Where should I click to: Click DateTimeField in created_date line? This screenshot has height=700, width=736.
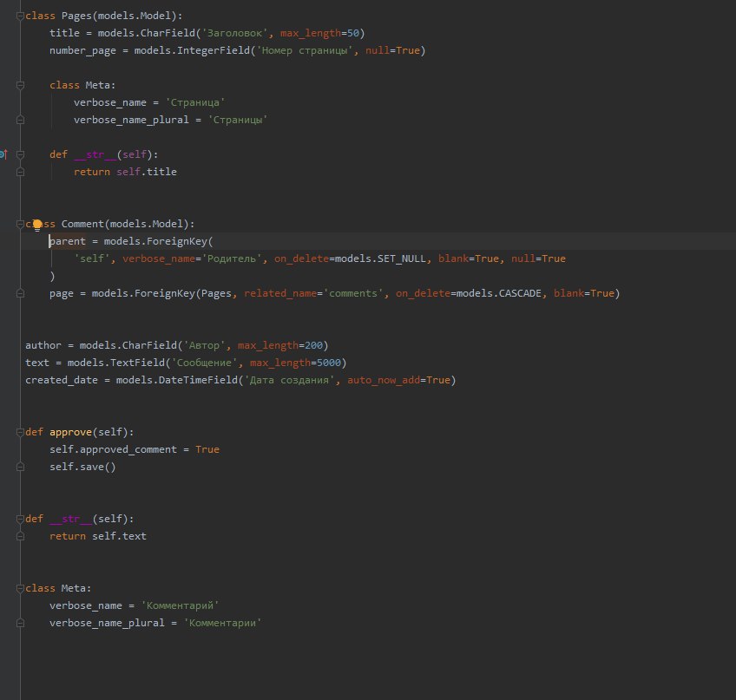click(198, 381)
